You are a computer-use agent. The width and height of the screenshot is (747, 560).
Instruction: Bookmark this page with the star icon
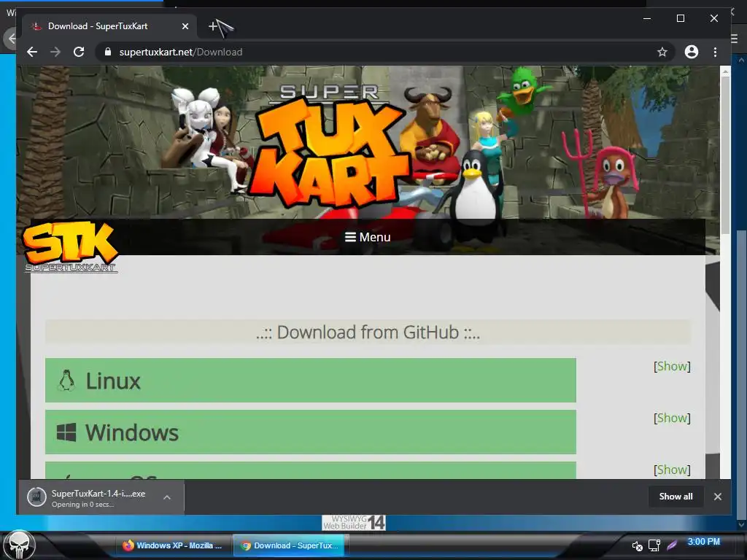tap(662, 52)
